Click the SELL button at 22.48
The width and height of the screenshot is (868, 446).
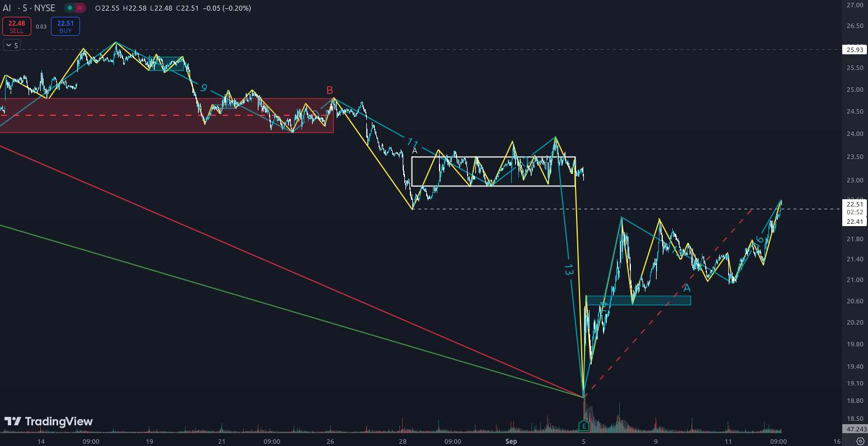(x=16, y=26)
